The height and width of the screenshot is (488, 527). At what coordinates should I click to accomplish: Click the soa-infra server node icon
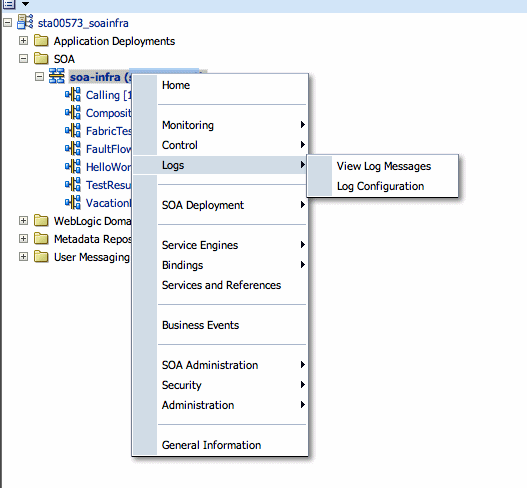56,76
